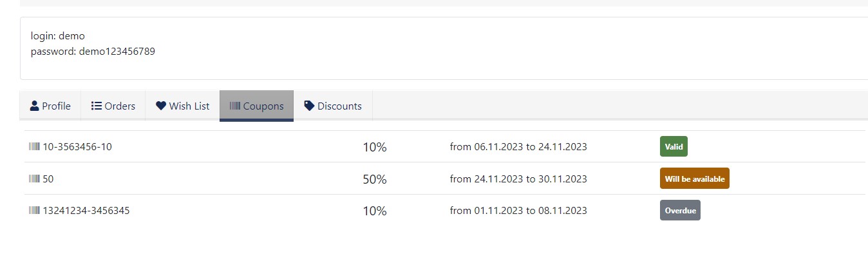Click coupon code 13241234-3456345 text
868x272 pixels.
pyautogui.click(x=86, y=211)
